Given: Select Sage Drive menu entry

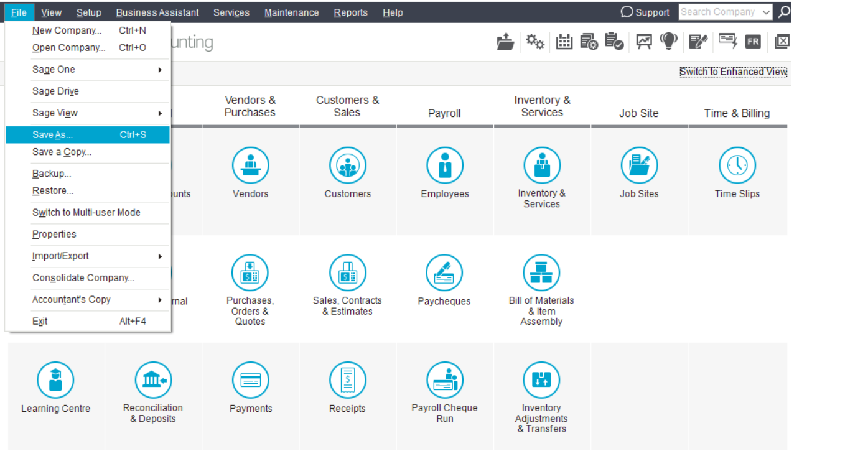Looking at the screenshot, I should (88, 91).
